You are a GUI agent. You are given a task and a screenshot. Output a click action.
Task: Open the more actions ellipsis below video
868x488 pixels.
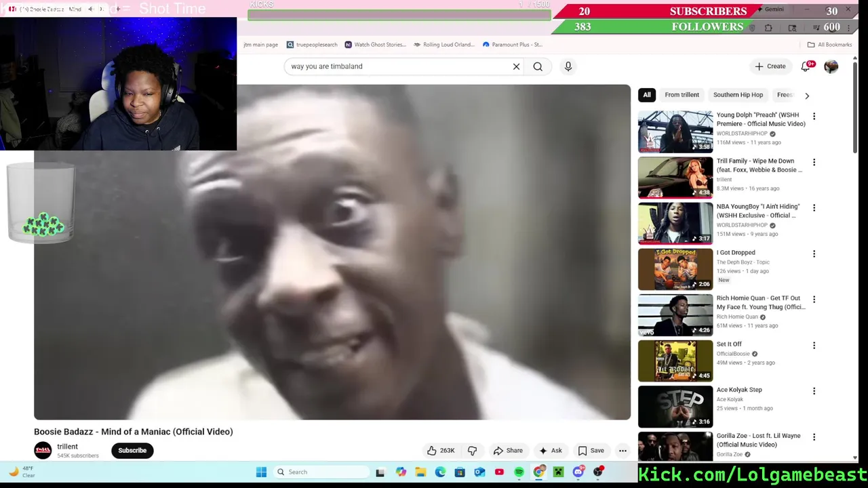623,450
